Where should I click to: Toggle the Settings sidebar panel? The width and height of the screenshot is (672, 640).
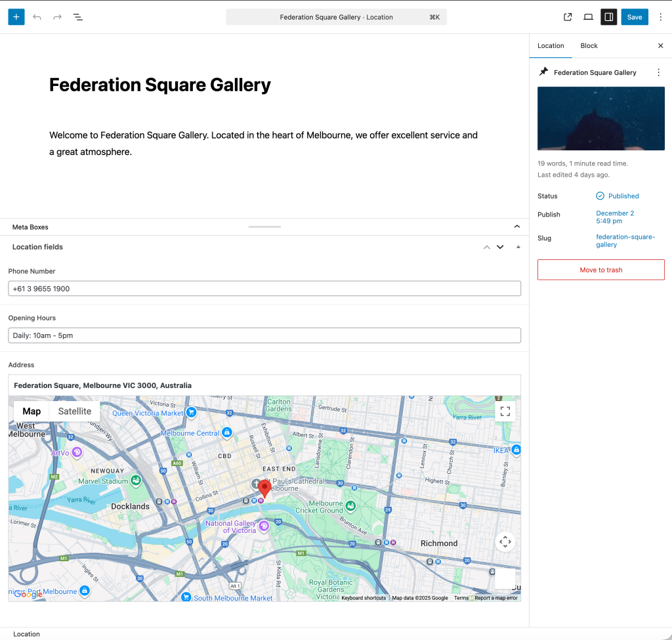pyautogui.click(x=608, y=17)
